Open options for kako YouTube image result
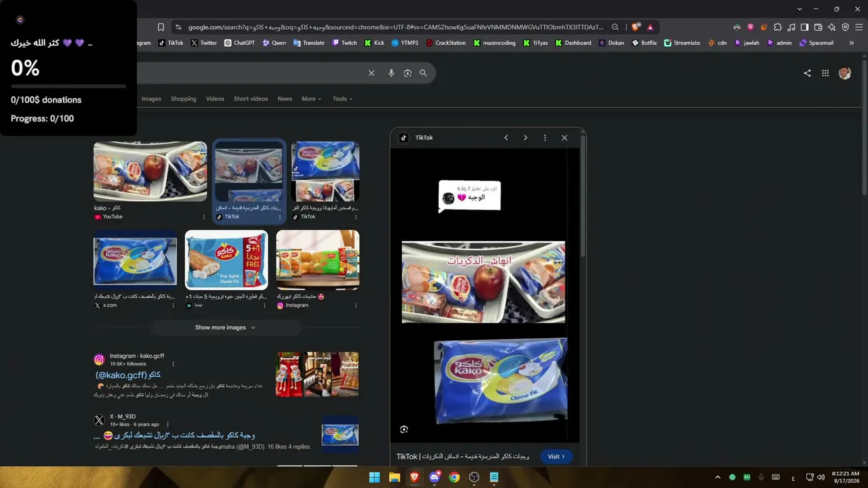868x488 pixels. point(204,217)
